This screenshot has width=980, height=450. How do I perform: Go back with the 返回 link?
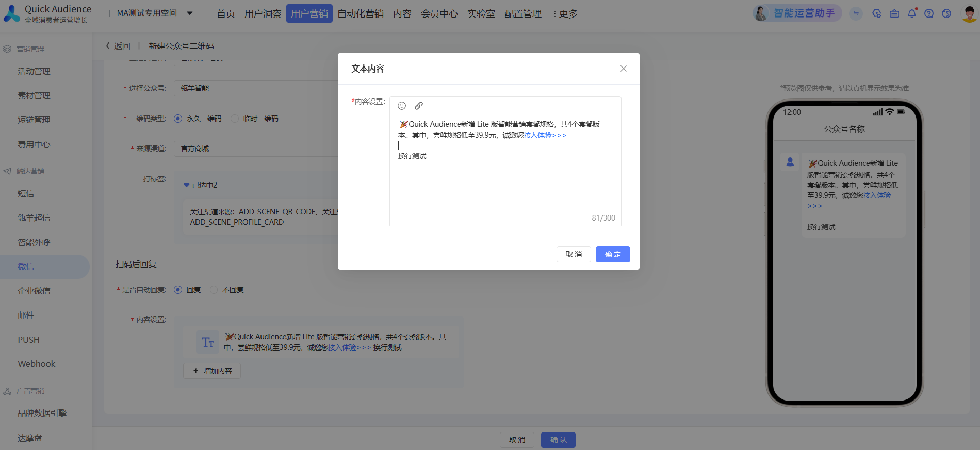point(118,46)
